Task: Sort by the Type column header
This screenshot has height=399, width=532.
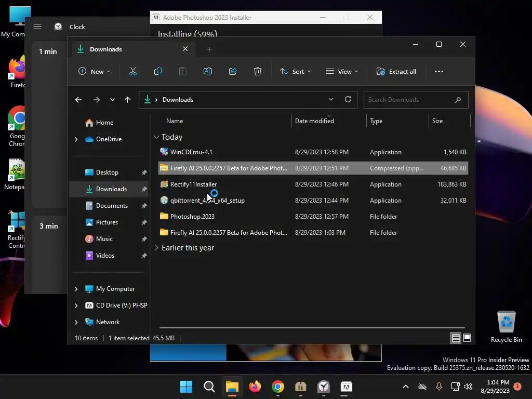Action: pyautogui.click(x=376, y=121)
